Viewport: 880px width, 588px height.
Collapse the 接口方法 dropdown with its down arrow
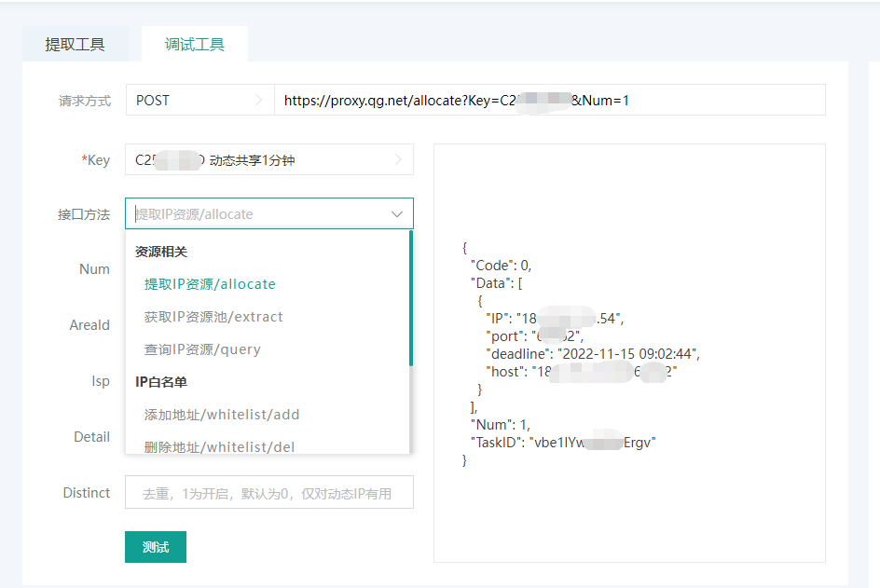pos(397,214)
